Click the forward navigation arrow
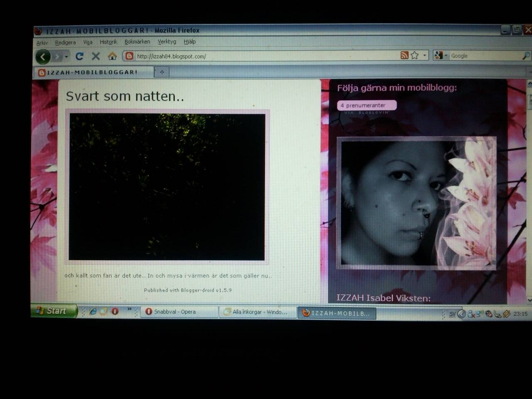This screenshot has width=532, height=399. tap(57, 57)
